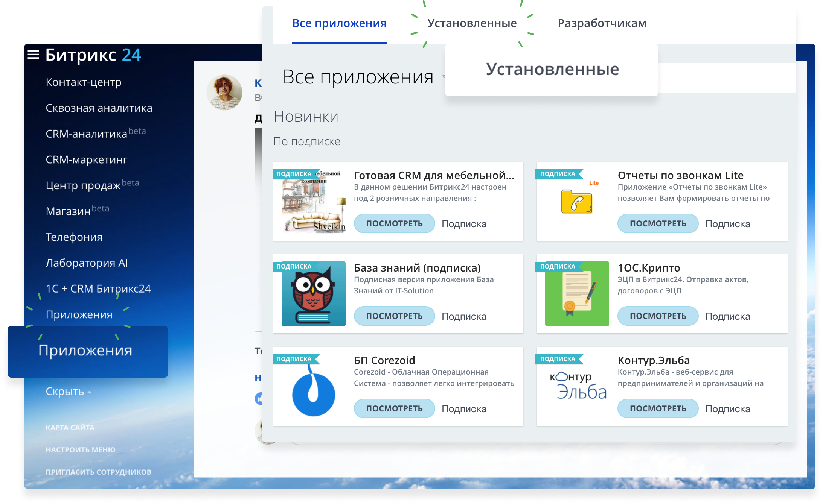The width and height of the screenshot is (823, 504).
Task: Click the user avatar photo
Action: (x=224, y=92)
